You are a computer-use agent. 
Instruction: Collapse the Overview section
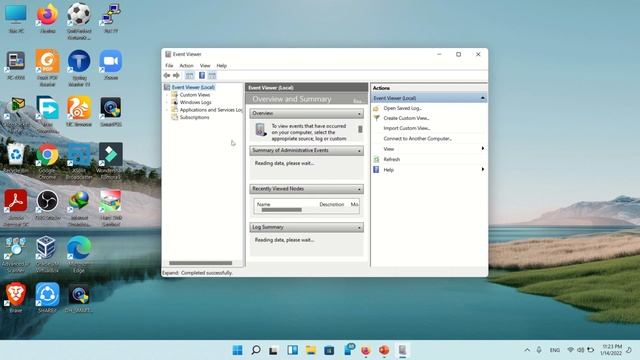pos(359,113)
